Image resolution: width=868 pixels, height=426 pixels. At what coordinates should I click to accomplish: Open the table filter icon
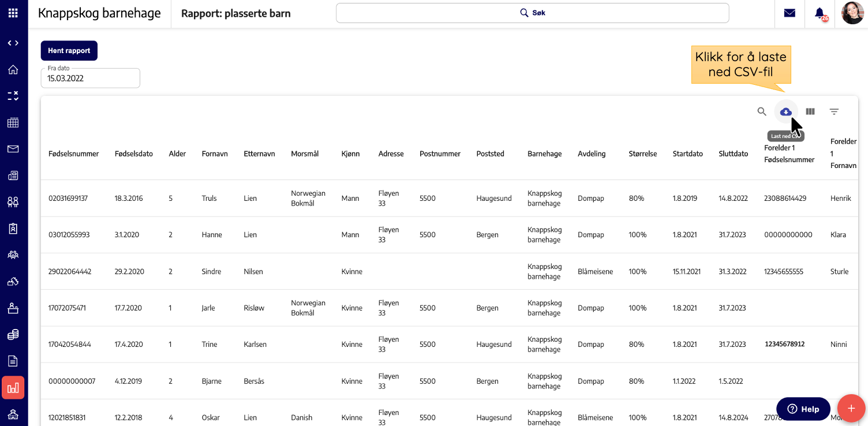tap(834, 111)
